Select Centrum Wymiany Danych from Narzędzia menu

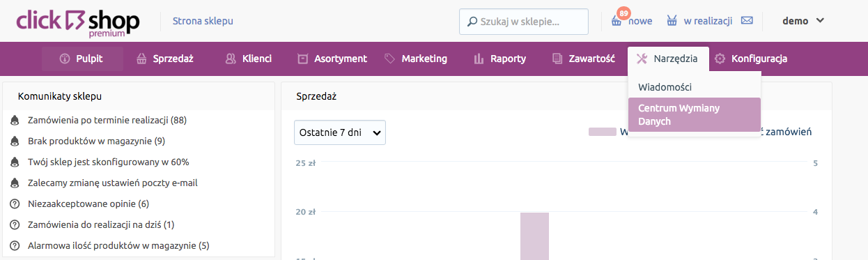click(695, 114)
